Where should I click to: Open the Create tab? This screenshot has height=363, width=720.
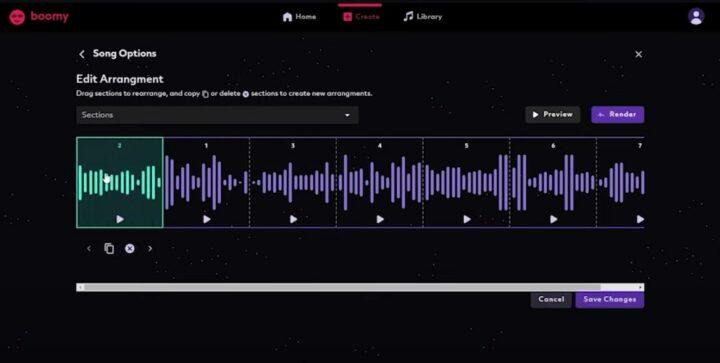pos(361,17)
